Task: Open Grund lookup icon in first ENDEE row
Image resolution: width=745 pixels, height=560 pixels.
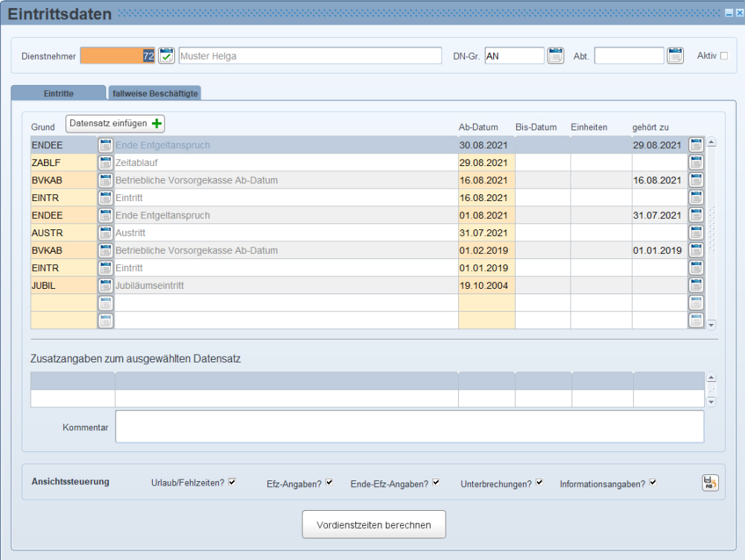Action: point(106,145)
